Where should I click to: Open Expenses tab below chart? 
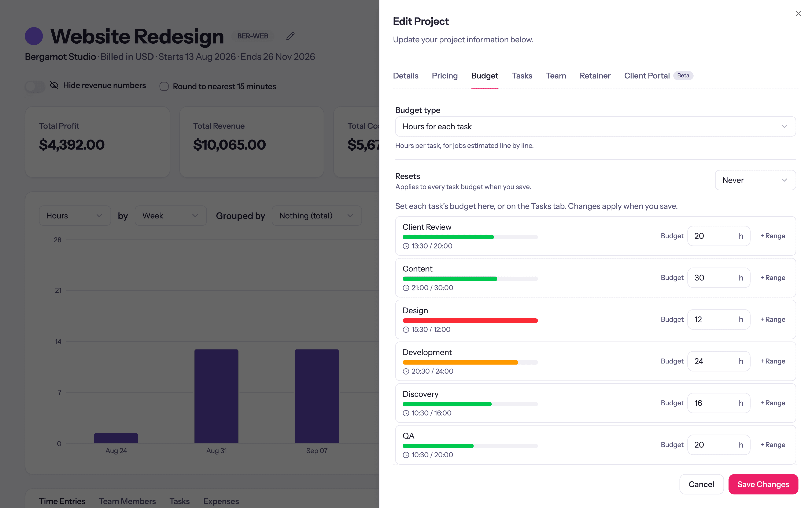click(x=221, y=501)
